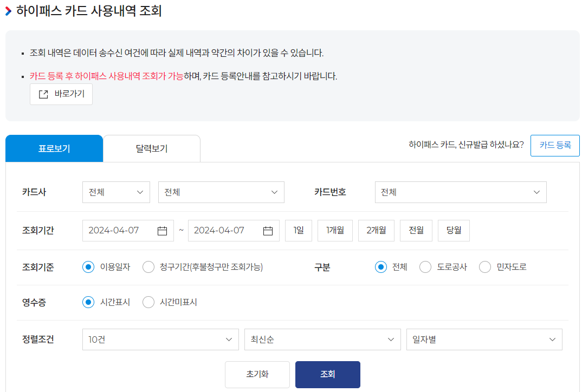582x392 pixels.
Task: Open the end date calendar picker
Action: pyautogui.click(x=267, y=230)
